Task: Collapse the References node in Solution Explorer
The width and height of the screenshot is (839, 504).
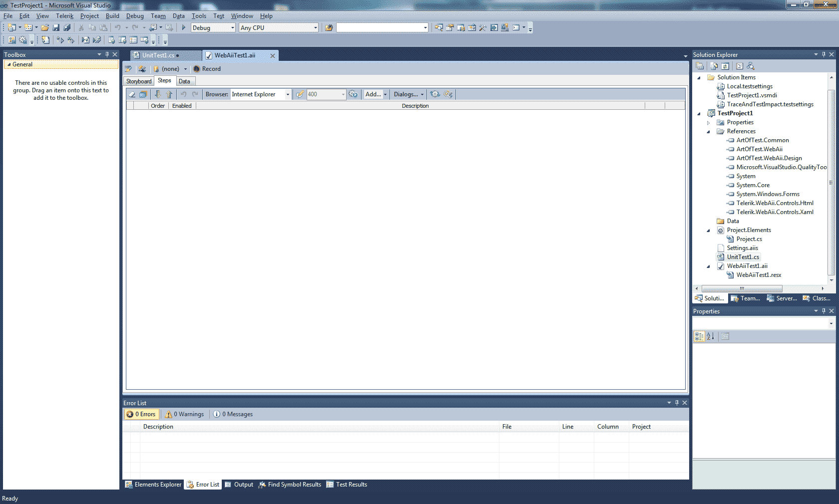Action: [x=708, y=132]
